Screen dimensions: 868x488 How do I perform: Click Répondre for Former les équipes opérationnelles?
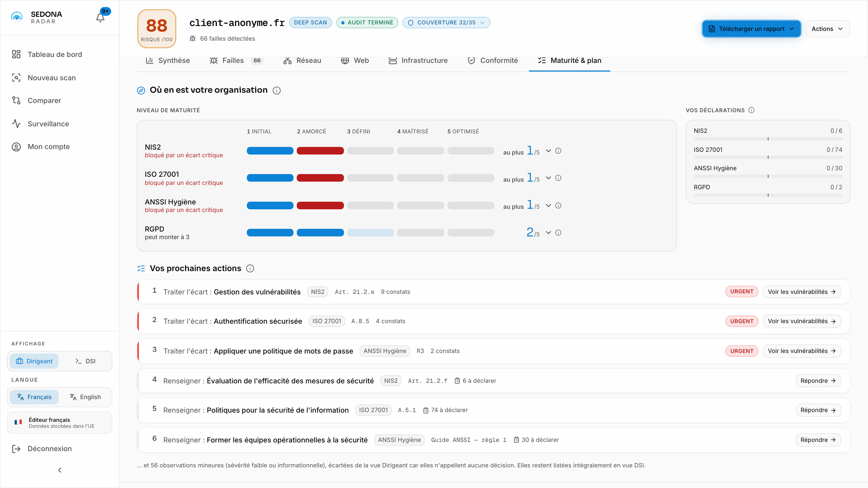pyautogui.click(x=818, y=440)
